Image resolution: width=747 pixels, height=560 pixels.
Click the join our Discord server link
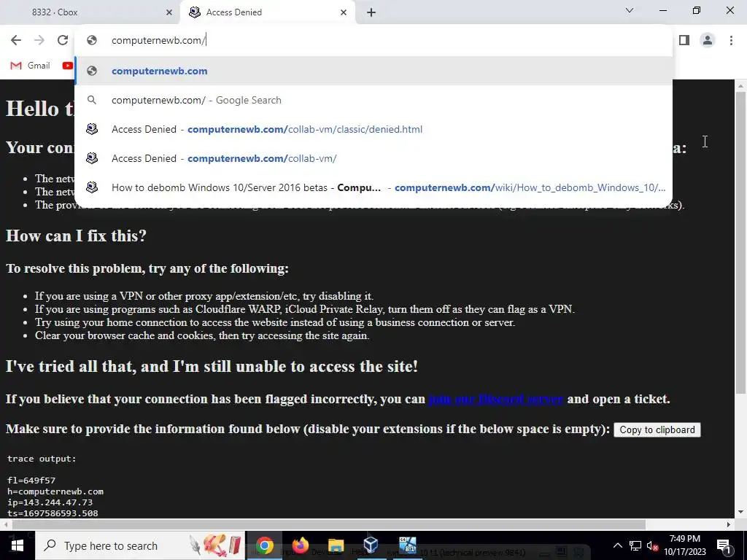496,399
